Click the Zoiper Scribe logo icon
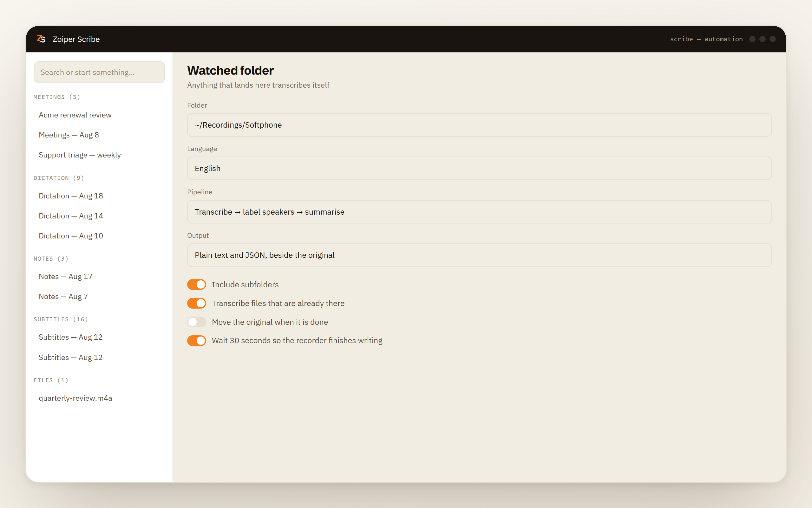Viewport: 812px width, 508px height. click(41, 39)
